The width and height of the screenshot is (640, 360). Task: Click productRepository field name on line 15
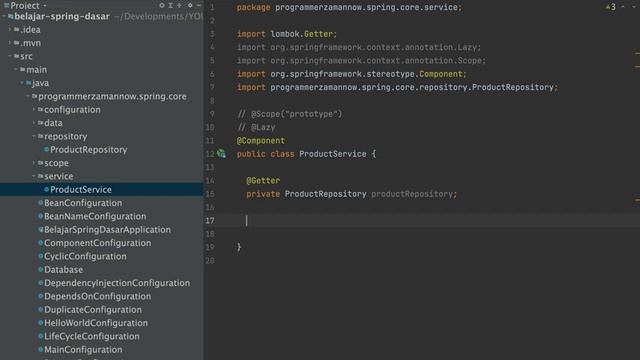point(412,194)
